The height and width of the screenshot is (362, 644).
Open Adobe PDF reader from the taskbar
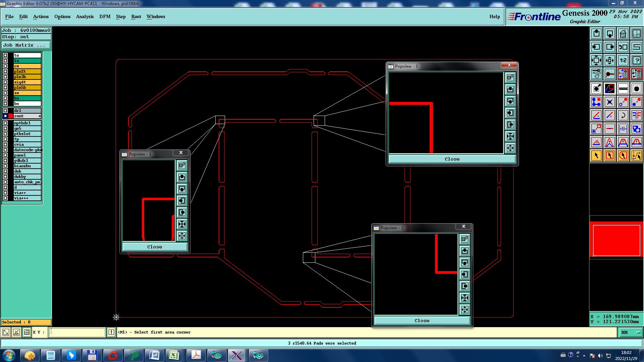196,355
